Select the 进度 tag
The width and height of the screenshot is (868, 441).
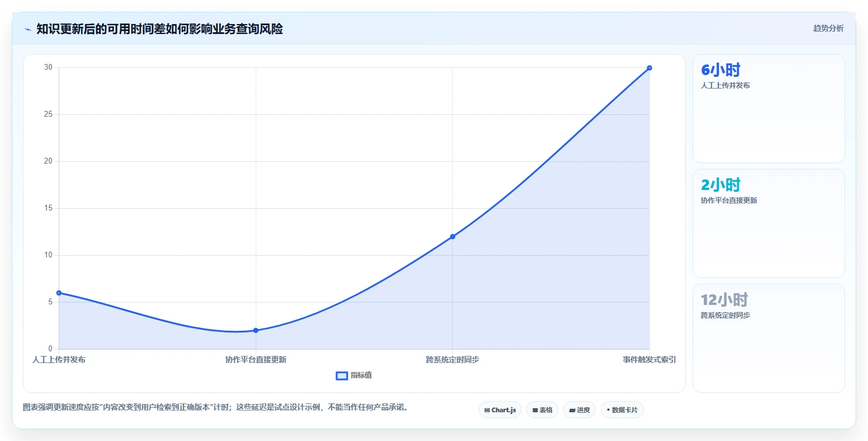click(579, 410)
